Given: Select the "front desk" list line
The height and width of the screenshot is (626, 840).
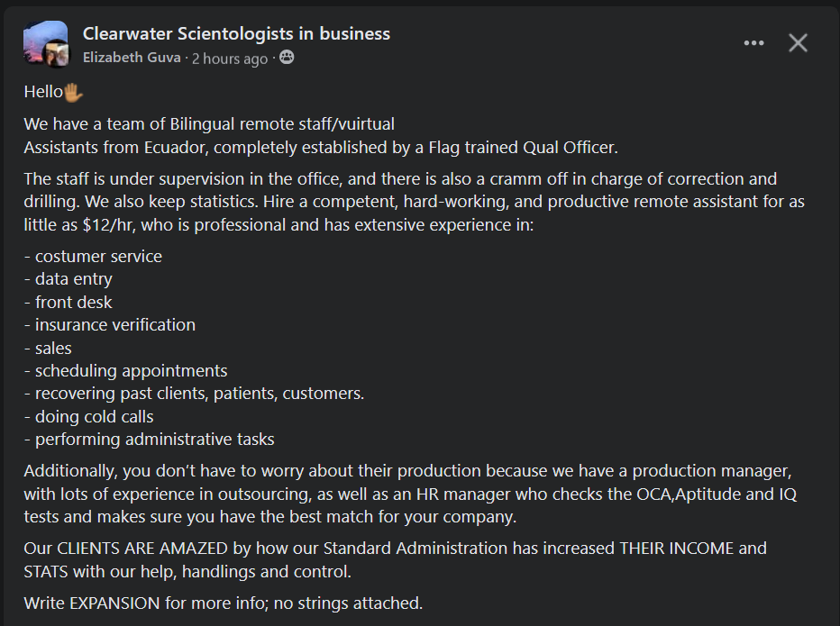Looking at the screenshot, I should pyautogui.click(x=68, y=303).
